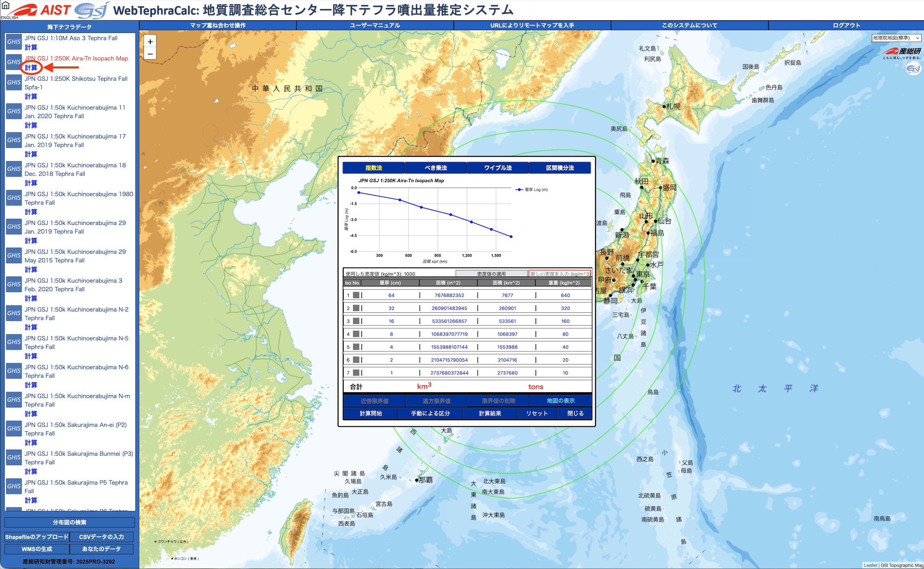
Task: Click Shapefileのアップロード button
Action: coord(37,537)
